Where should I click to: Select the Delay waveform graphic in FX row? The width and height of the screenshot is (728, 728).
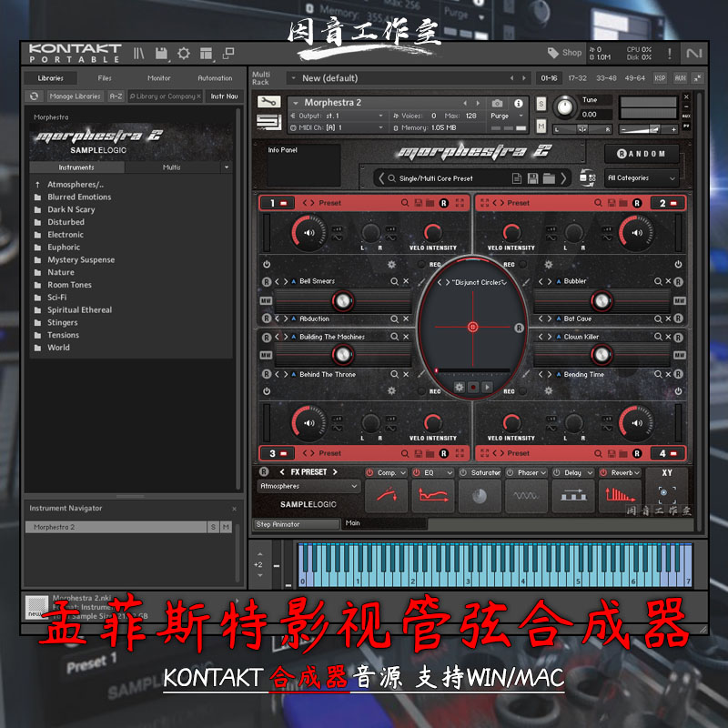[x=576, y=495]
